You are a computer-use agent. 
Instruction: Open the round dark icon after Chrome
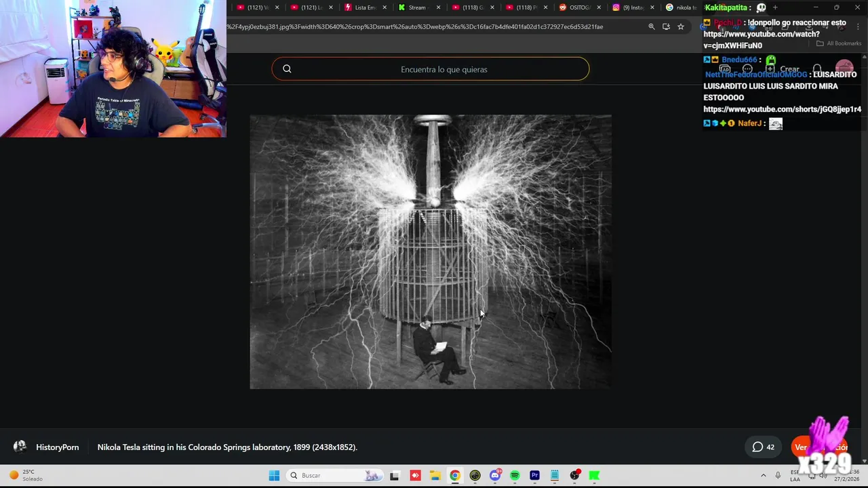click(475, 475)
